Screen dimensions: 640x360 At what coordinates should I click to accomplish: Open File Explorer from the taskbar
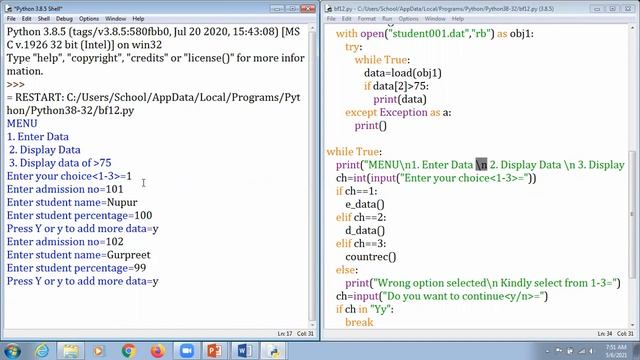(71, 351)
